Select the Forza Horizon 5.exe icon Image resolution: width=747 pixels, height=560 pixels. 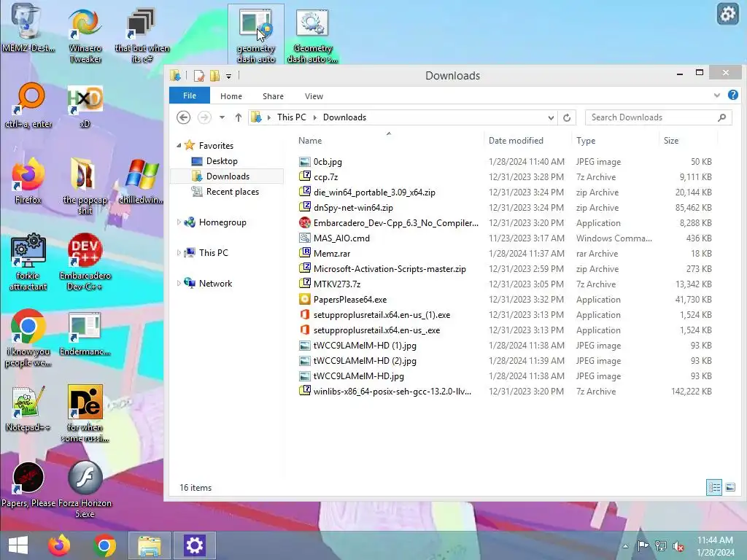pos(85,489)
